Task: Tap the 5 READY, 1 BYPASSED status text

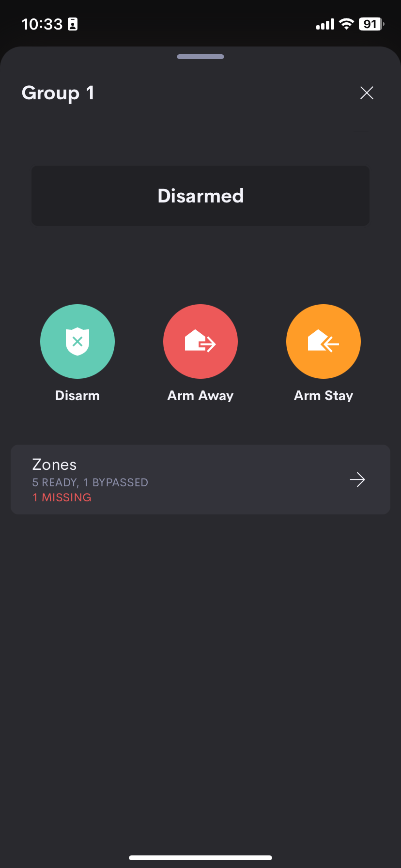Action: (x=90, y=482)
